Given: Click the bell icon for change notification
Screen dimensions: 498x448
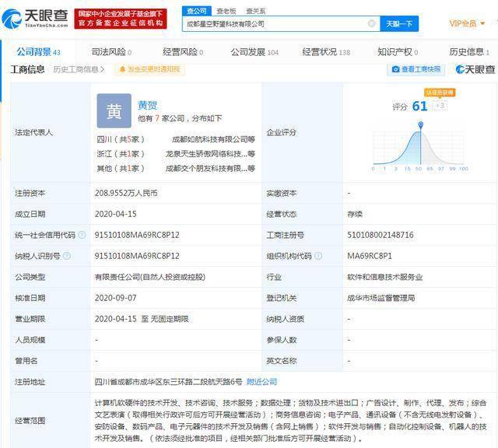Looking at the screenshot, I should (122, 69).
